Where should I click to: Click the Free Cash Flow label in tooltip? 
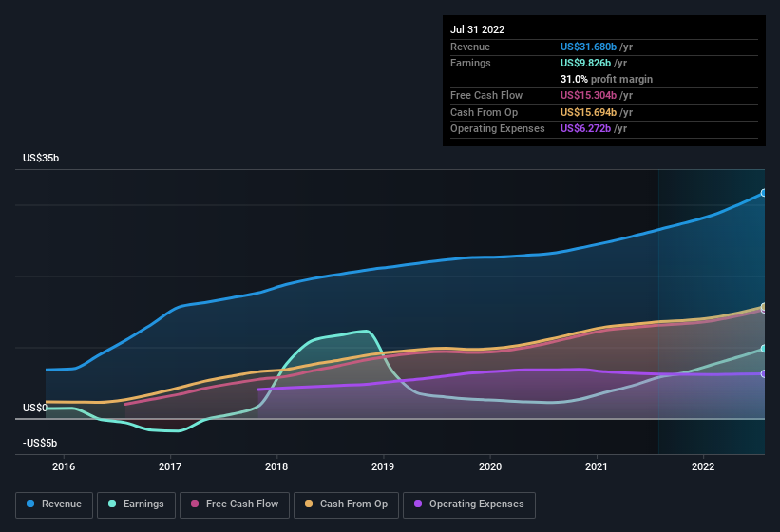pos(486,95)
